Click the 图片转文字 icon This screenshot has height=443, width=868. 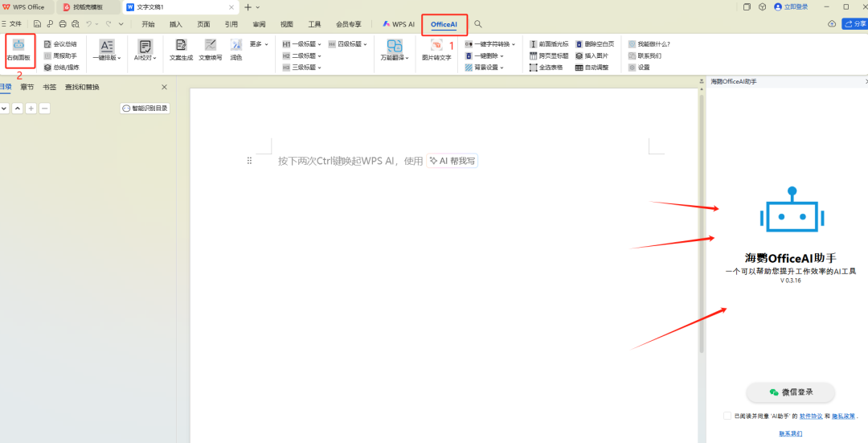436,45
